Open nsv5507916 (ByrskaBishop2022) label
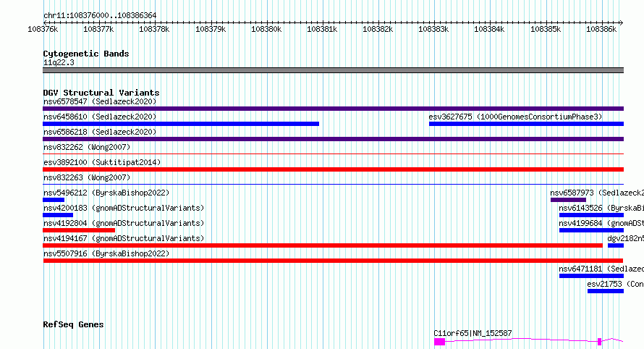Screen dimensions: 644x349 click(106, 253)
